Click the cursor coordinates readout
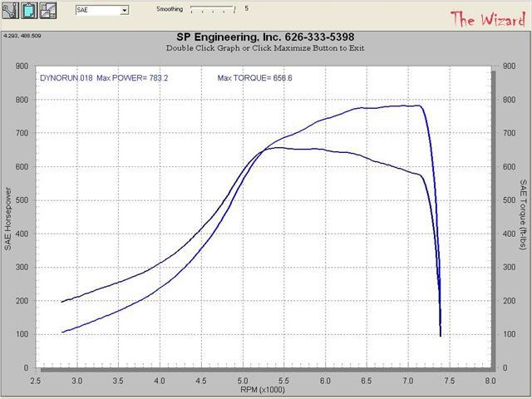Screen dimensions: 532x399 click(20, 36)
